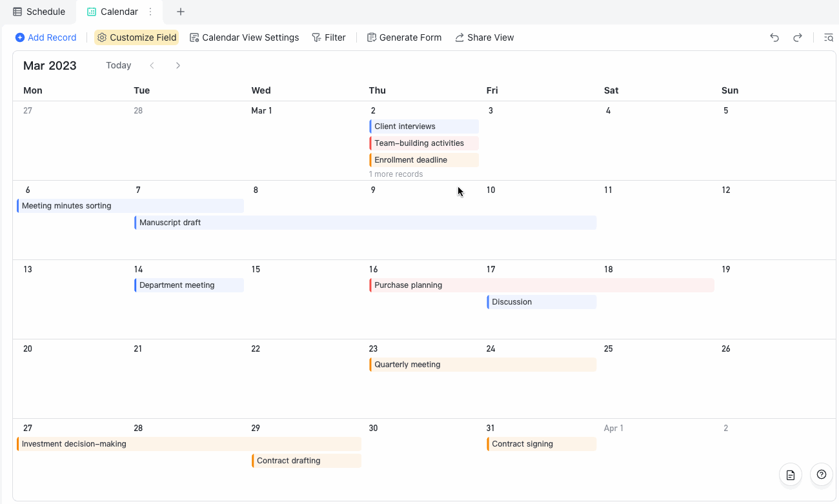This screenshot has height=504, width=839.
Task: Open the Customize Field panel
Action: click(136, 37)
